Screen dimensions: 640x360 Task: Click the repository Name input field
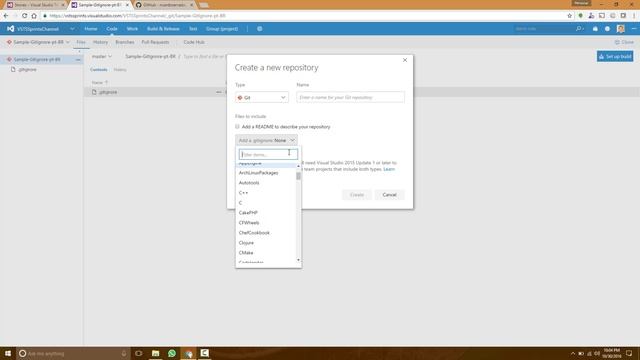(351, 97)
